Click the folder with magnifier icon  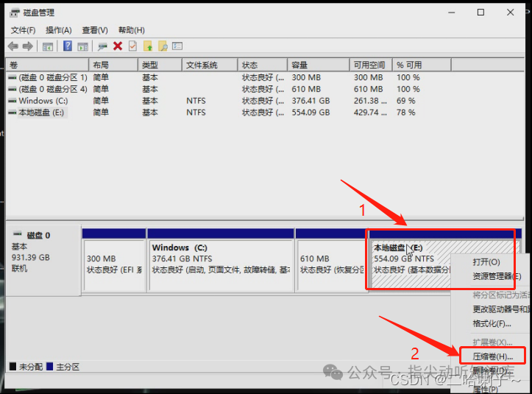[163, 46]
